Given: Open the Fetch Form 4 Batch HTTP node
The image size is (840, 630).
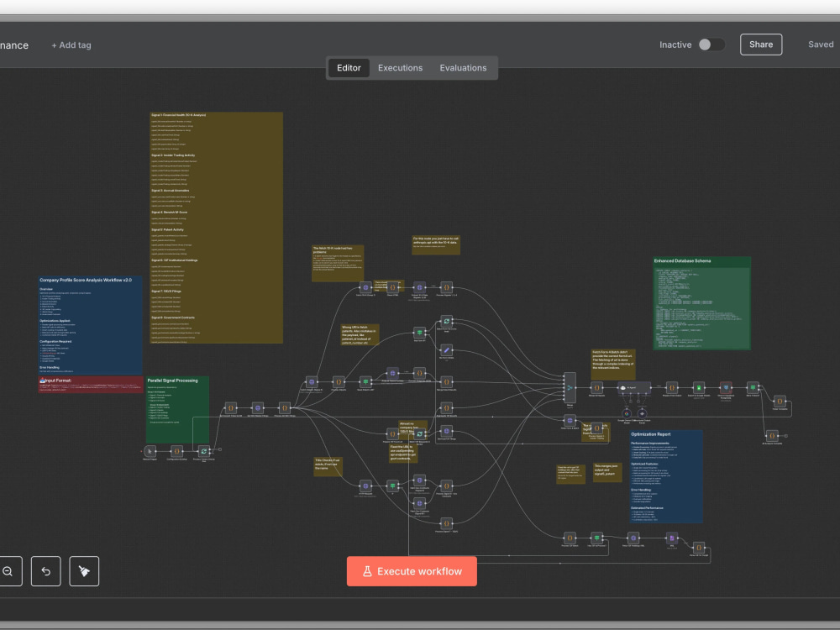Looking at the screenshot, I should (x=570, y=421).
